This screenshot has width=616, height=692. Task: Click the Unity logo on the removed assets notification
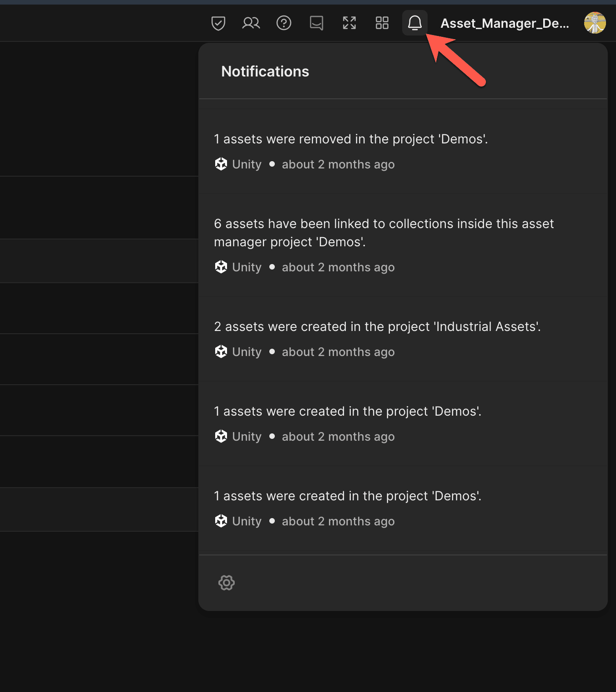click(221, 164)
